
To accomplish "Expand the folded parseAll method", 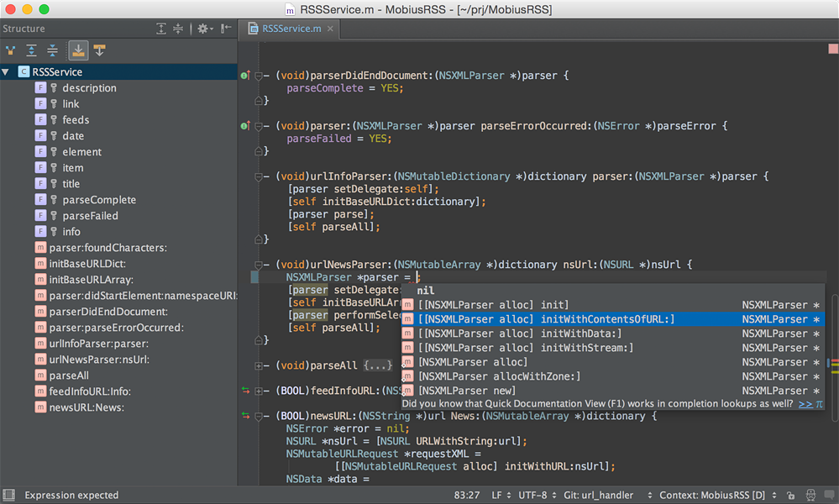I will point(259,365).
